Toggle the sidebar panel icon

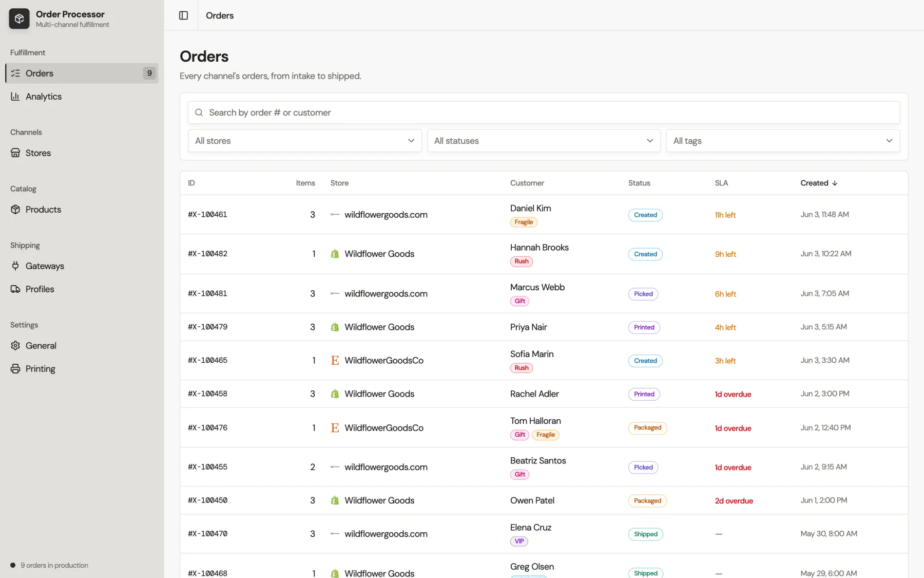[183, 15]
